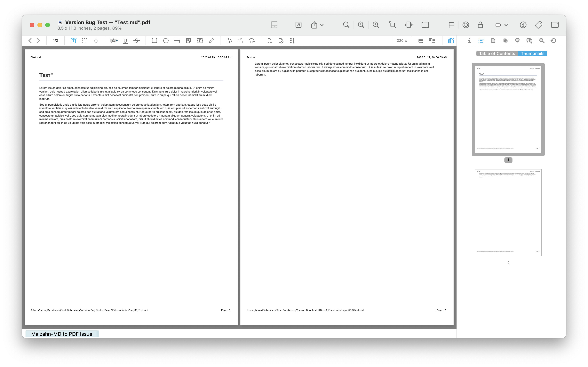The image size is (588, 367).
Task: Delete page using page-with-X icon
Action: [281, 41]
